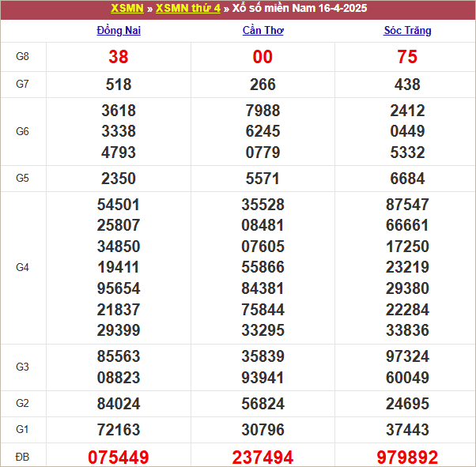Click G4 number 19411
This screenshot has height=467, width=476.
(119, 267)
